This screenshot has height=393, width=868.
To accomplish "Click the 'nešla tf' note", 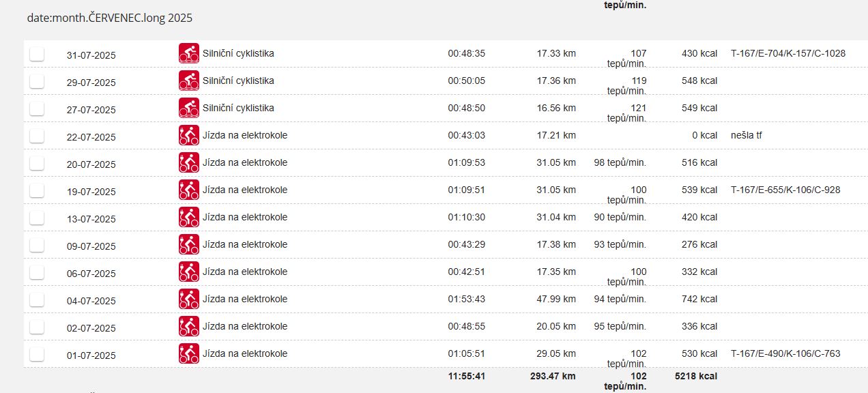I will pos(746,135).
